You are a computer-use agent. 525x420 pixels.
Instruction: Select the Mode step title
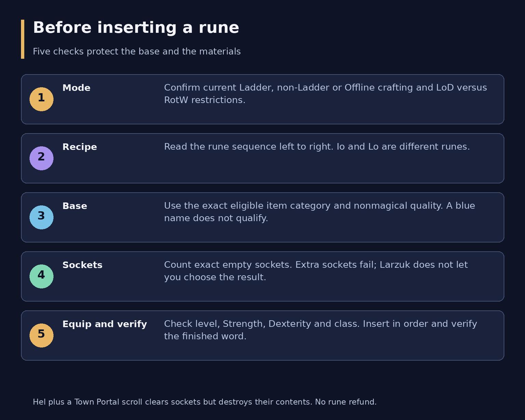pos(76,88)
